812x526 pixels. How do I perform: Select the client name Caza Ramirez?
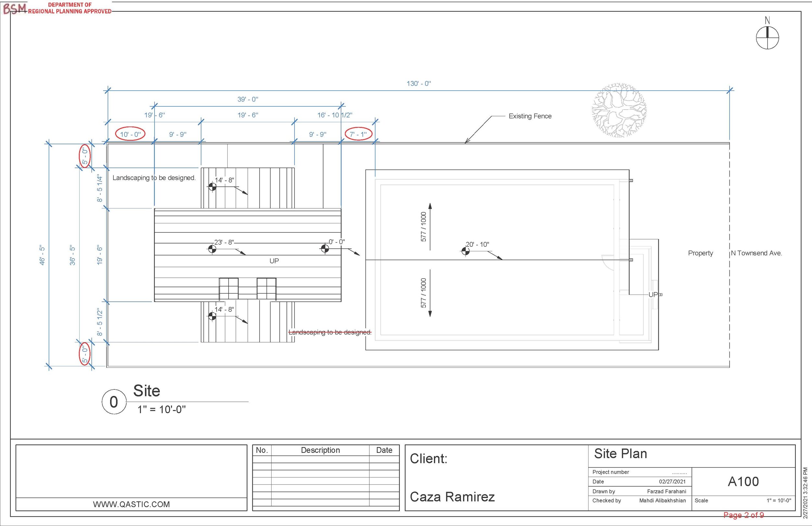452,497
